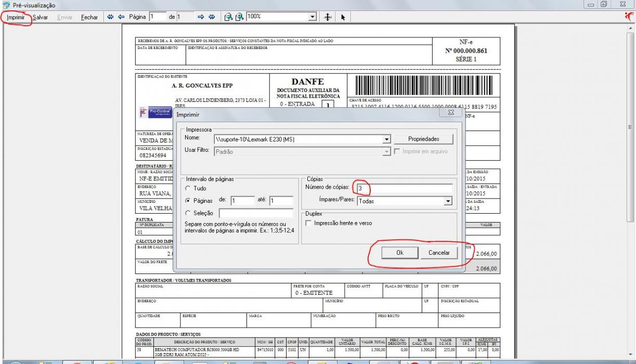The image size is (636, 364).
Task: Go to the previous page arrow
Action: 121,17
